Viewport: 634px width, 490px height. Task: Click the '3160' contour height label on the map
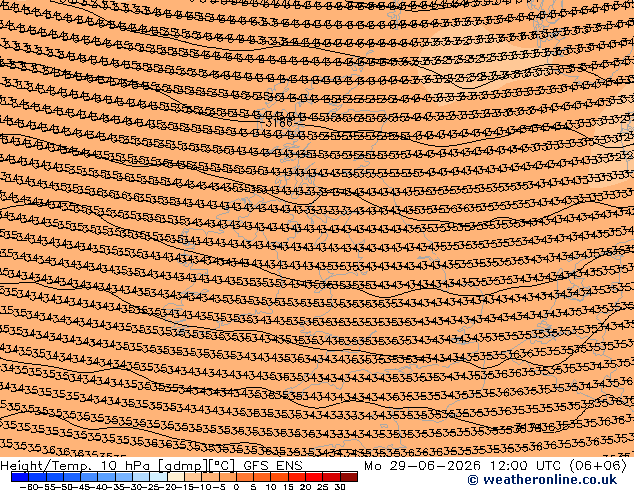pos(279,123)
